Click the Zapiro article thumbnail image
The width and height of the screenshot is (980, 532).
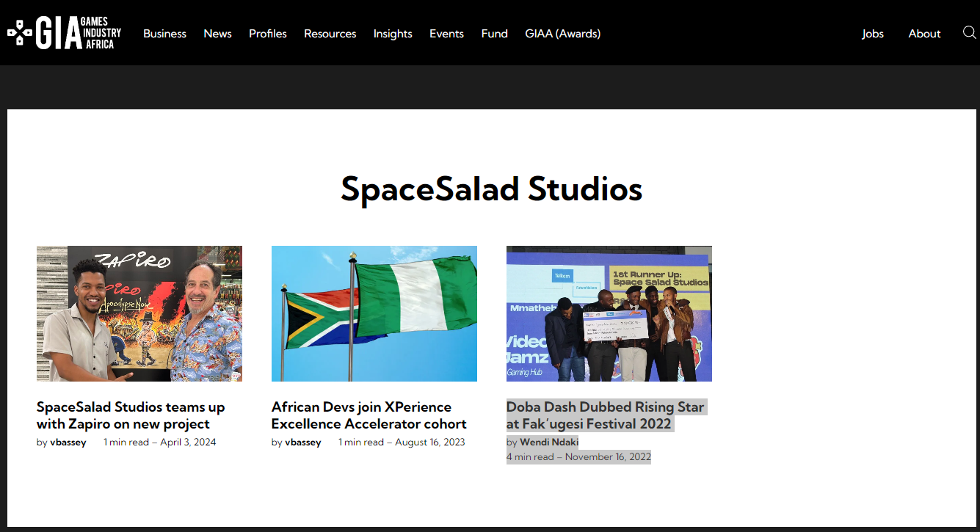139,313
